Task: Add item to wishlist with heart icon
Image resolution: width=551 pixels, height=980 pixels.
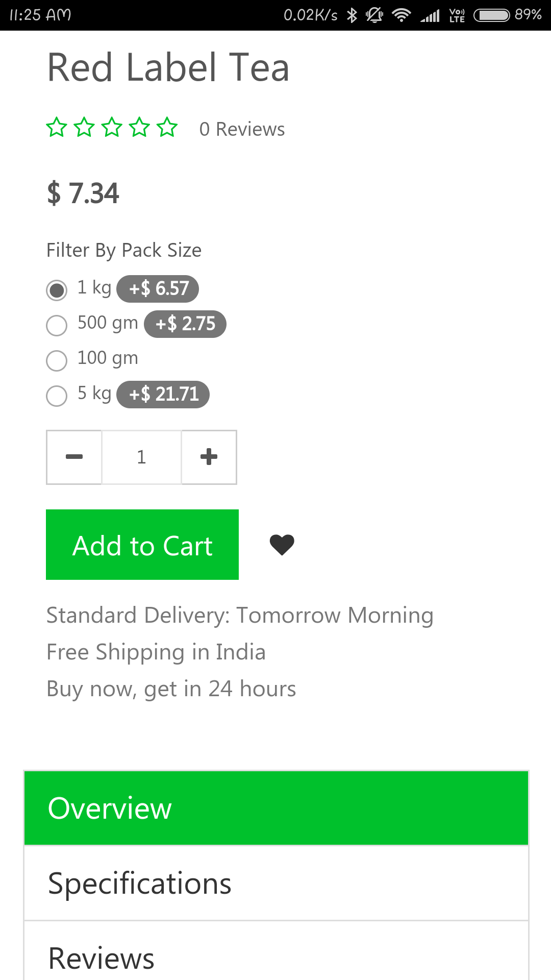Action: (282, 545)
